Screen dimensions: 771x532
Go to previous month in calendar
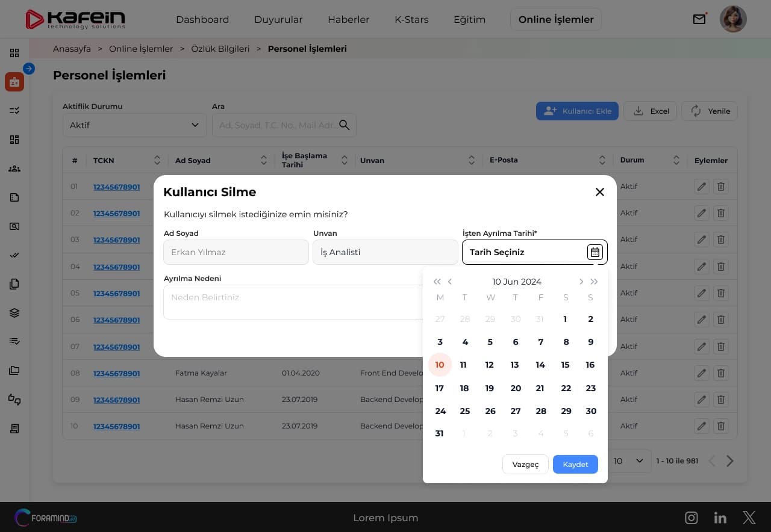pyautogui.click(x=450, y=282)
